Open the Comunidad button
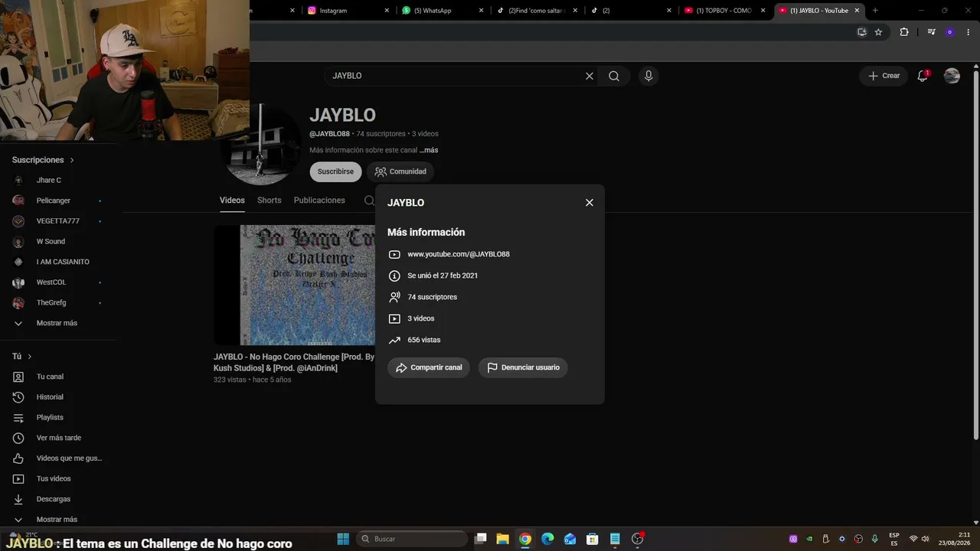This screenshot has width=980, height=551. 400,171
